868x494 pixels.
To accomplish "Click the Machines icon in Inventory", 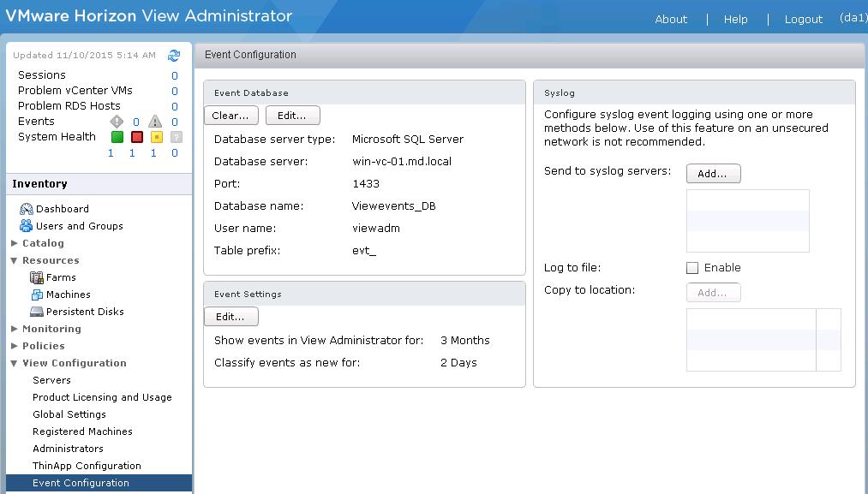I will [37, 295].
